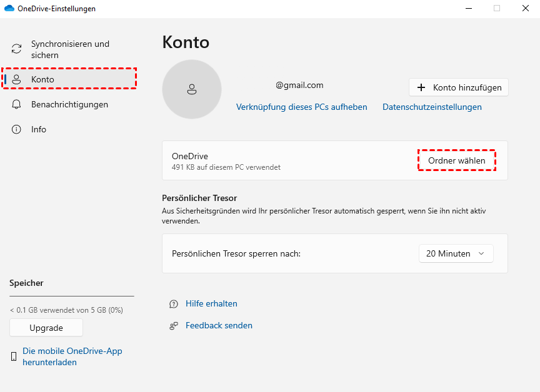The height and width of the screenshot is (392, 540).
Task: Open the Datenschutzeinstellungen link
Action: pyautogui.click(x=432, y=107)
